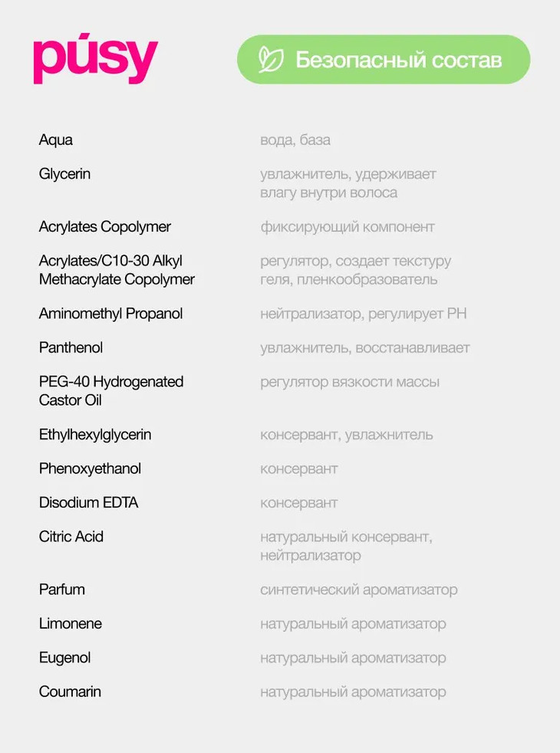This screenshot has width=560, height=753.
Task: Select the Ethylhexylglycerin ingredient
Action: point(95,435)
